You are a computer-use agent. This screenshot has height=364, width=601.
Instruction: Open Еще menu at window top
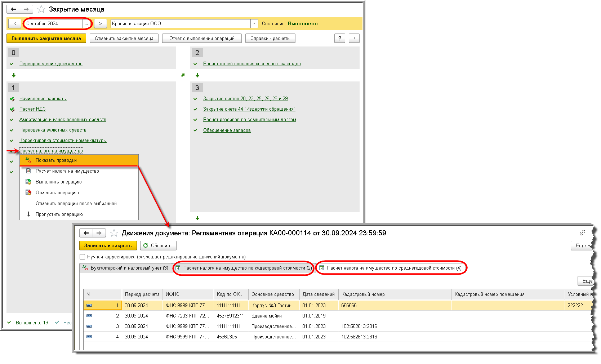582,245
